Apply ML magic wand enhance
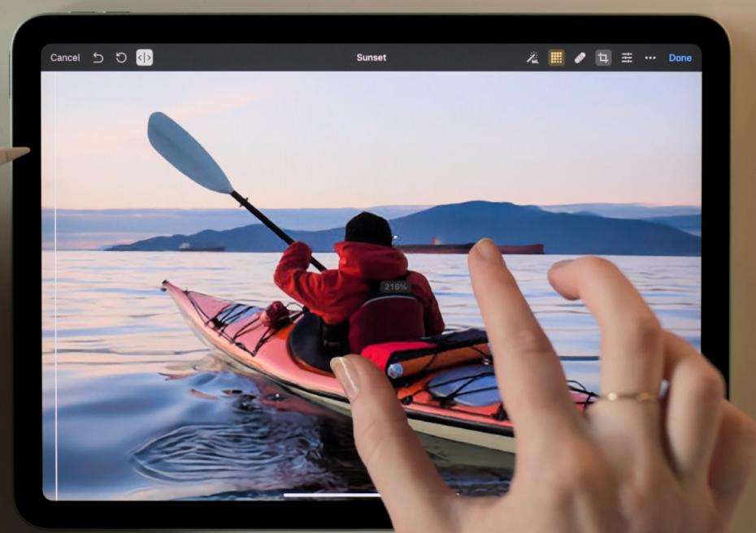 [x=532, y=58]
